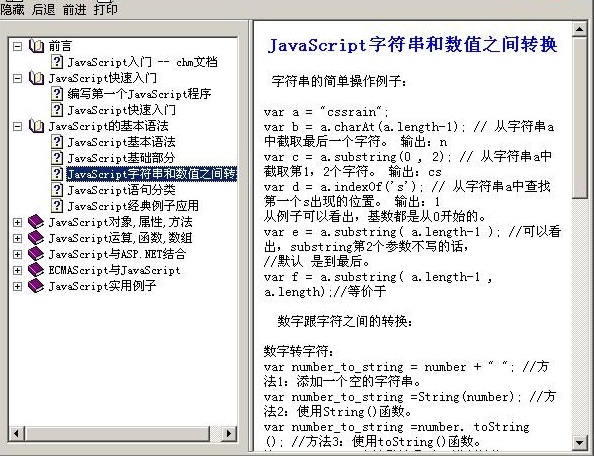Open the JavaScript基础部分 topic
This screenshot has width=594, height=456.
click(121, 158)
